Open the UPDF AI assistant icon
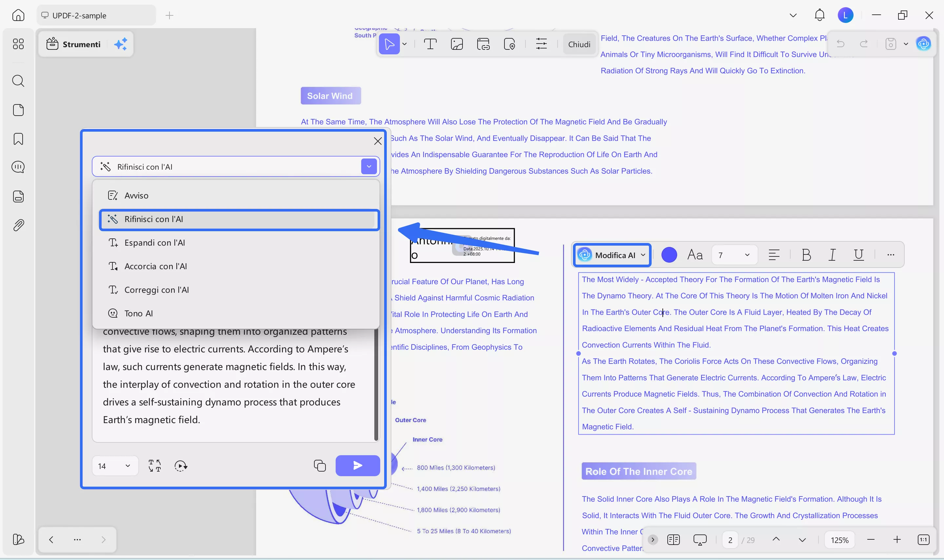 pos(923,44)
